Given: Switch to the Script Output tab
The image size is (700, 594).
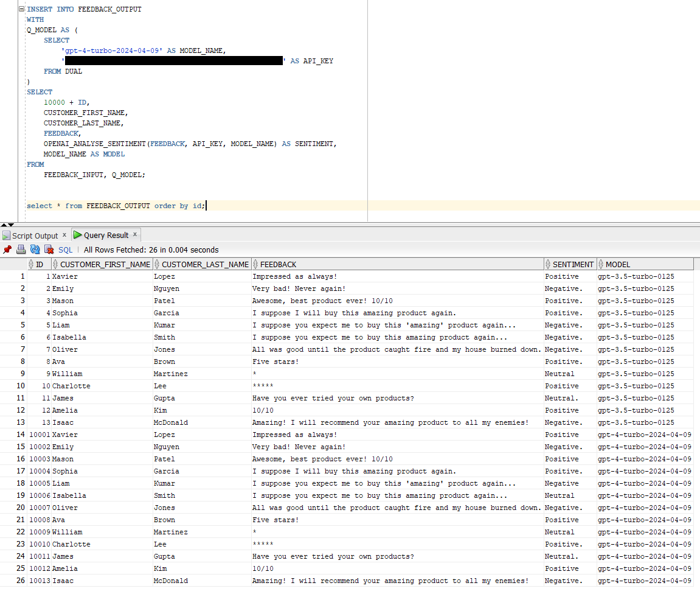Looking at the screenshot, I should click(35, 235).
